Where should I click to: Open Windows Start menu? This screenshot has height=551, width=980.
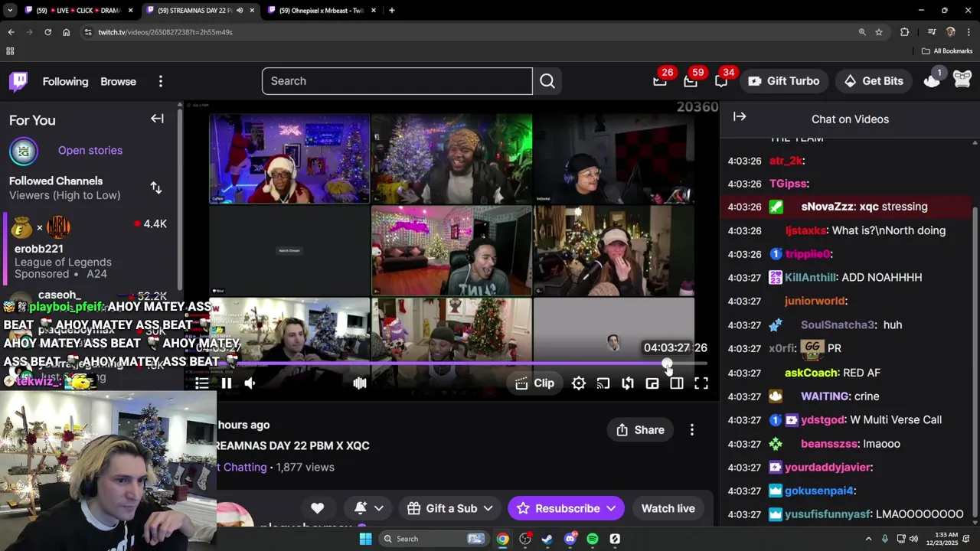point(365,539)
